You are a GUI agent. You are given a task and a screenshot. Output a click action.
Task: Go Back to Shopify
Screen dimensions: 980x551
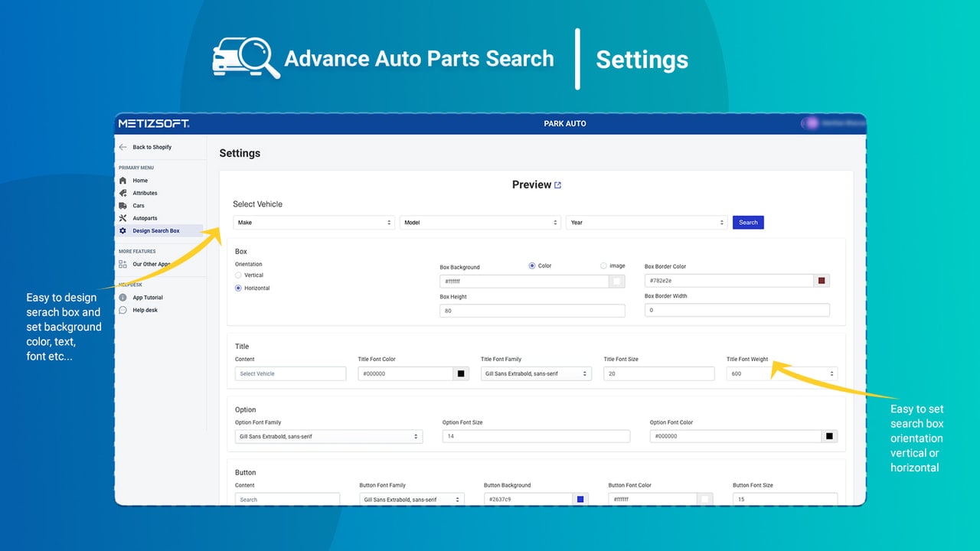pos(145,147)
